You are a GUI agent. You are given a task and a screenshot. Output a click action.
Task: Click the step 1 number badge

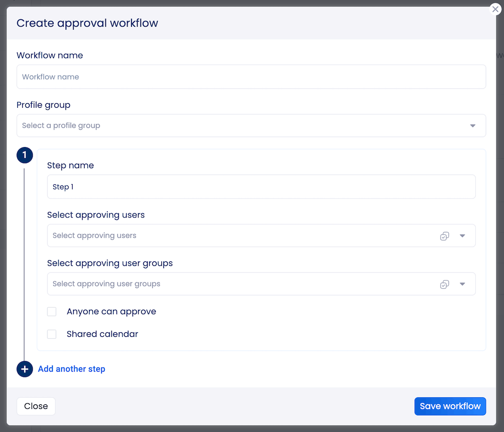pos(25,155)
